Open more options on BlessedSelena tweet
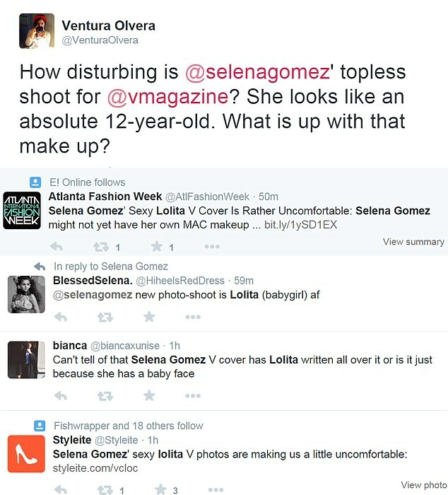448x495 pixels. coord(193,317)
